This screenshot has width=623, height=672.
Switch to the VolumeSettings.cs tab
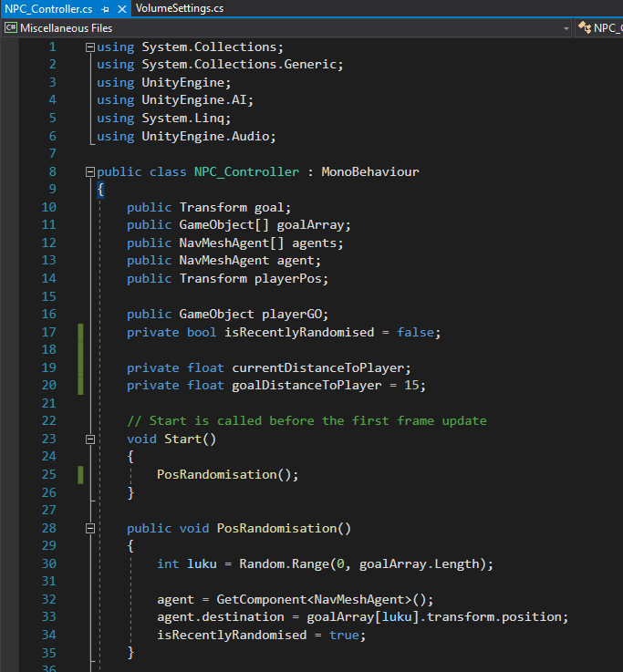click(x=180, y=8)
